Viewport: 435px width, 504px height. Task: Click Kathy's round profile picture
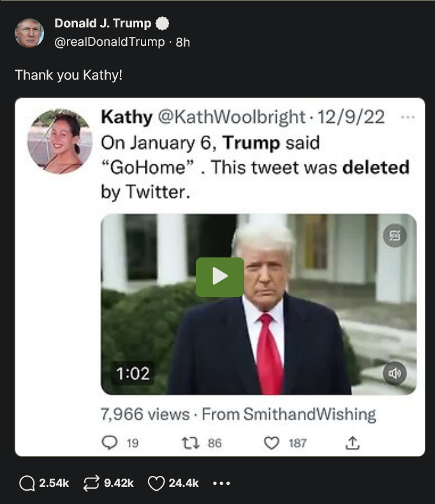(59, 141)
